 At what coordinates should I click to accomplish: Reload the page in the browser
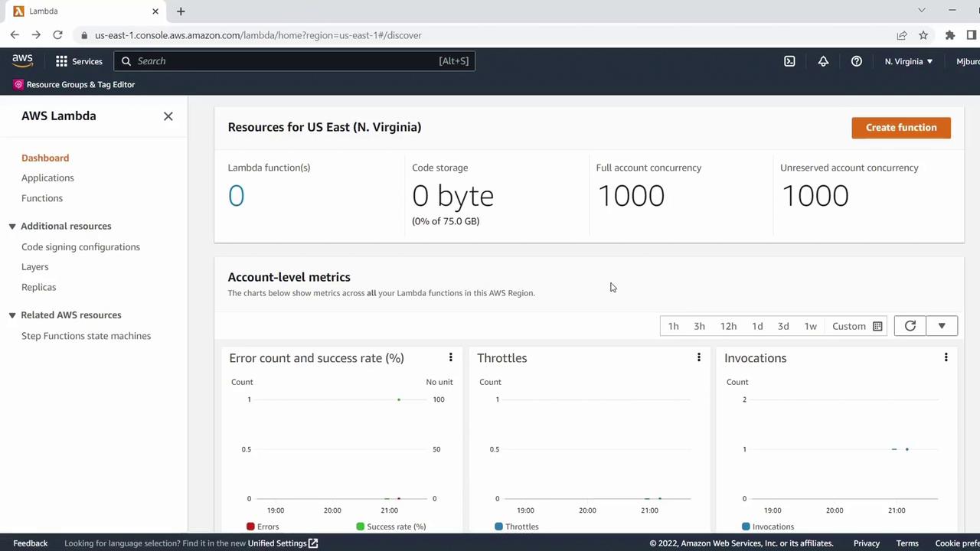pyautogui.click(x=57, y=35)
